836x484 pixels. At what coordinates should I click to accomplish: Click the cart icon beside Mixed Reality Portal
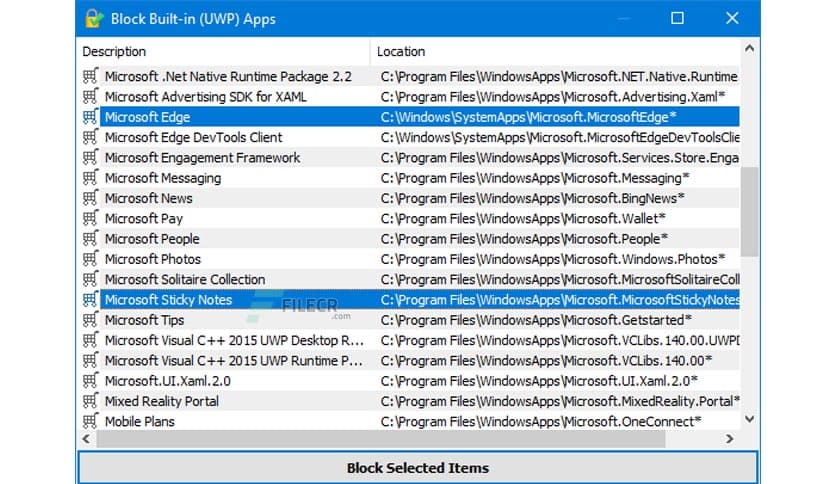point(91,401)
